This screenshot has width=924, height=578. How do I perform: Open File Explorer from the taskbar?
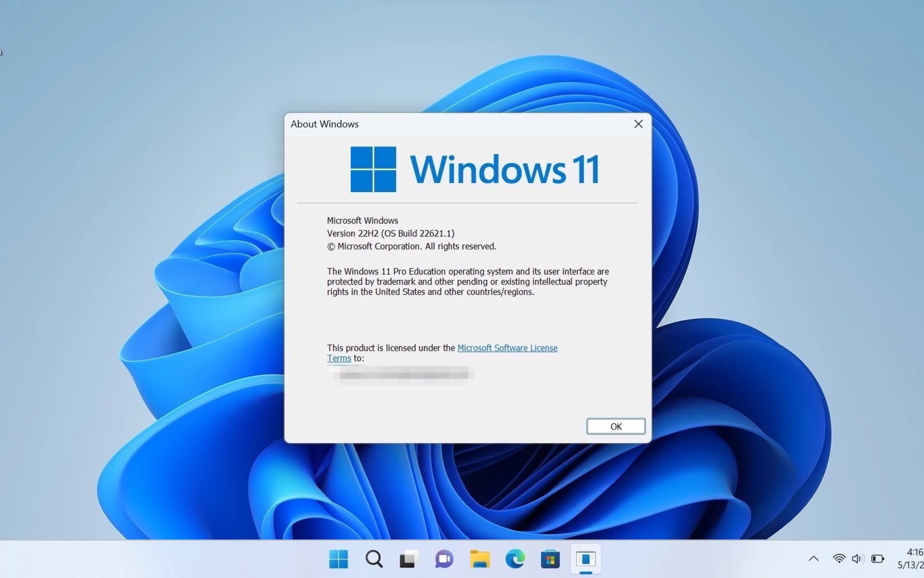[480, 559]
